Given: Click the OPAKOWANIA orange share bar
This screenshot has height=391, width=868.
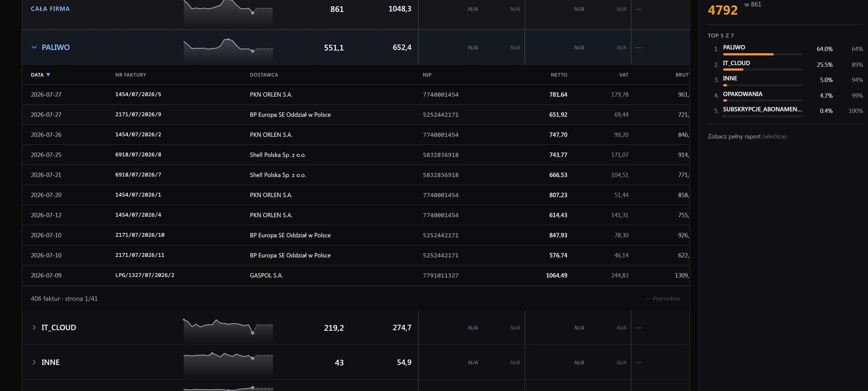Looking at the screenshot, I should tap(725, 100).
